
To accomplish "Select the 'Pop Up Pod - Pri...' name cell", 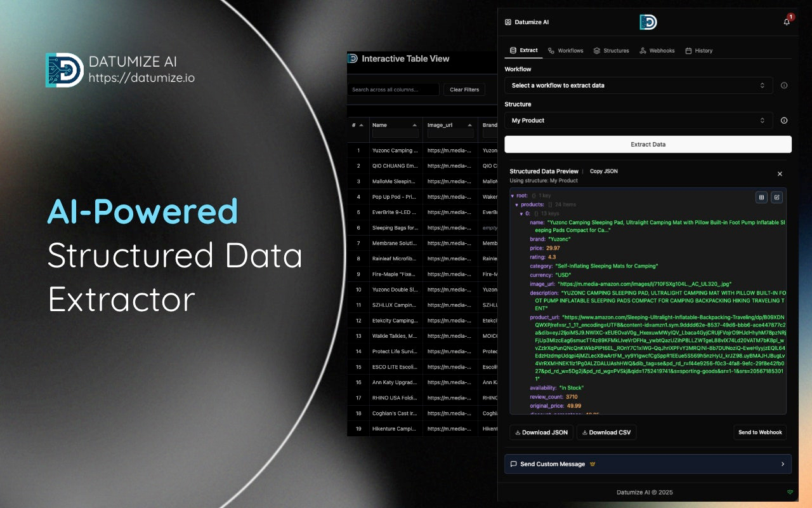I will [395, 197].
